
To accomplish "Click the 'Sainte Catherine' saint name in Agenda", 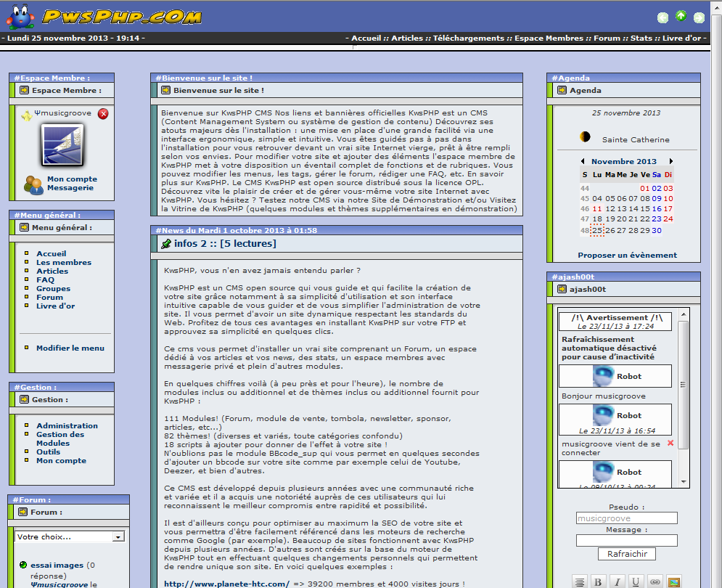I will (x=636, y=139).
